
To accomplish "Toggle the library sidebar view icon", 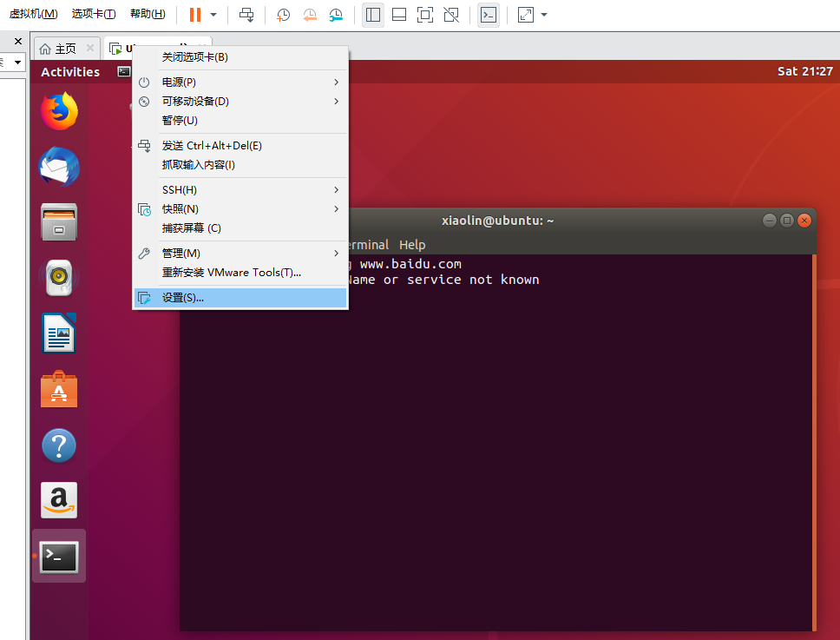I will 373,15.
